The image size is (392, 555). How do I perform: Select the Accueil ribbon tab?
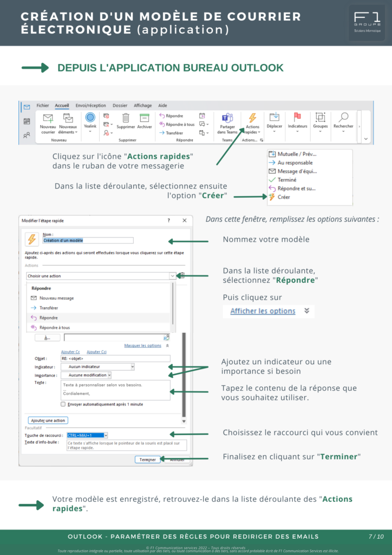click(x=62, y=106)
